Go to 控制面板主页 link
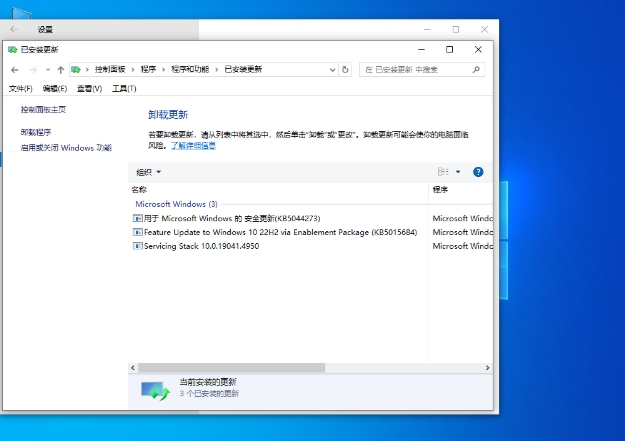 (x=43, y=109)
